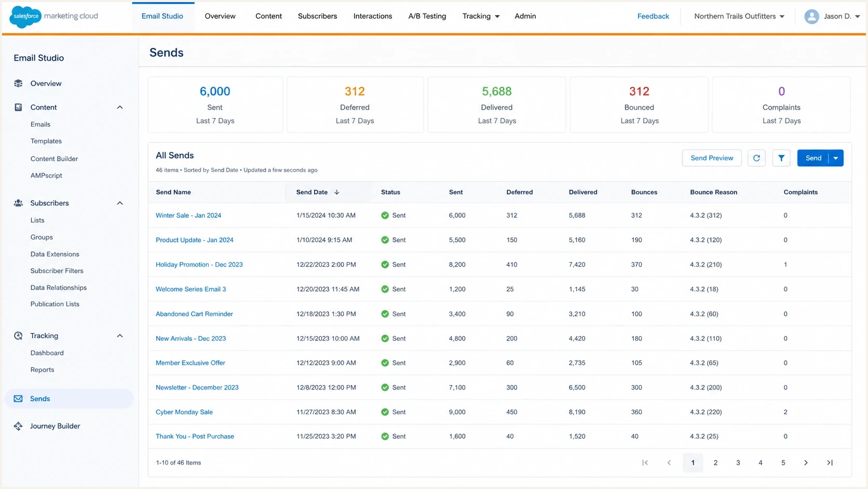Open Abandoned Cart Reminder send
The height and width of the screenshot is (489, 868).
coord(194,314)
